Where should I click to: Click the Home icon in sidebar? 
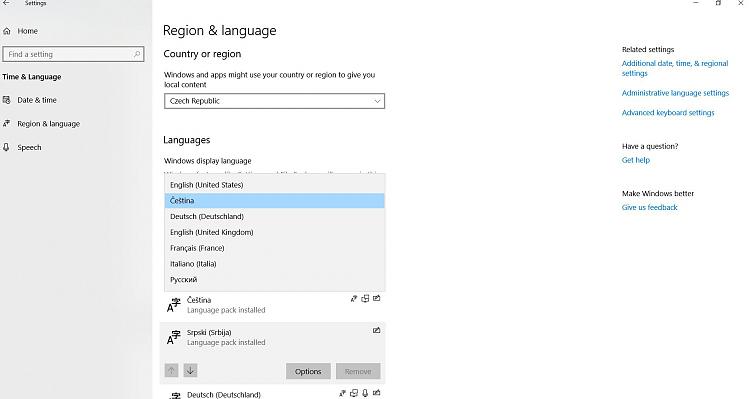7,31
